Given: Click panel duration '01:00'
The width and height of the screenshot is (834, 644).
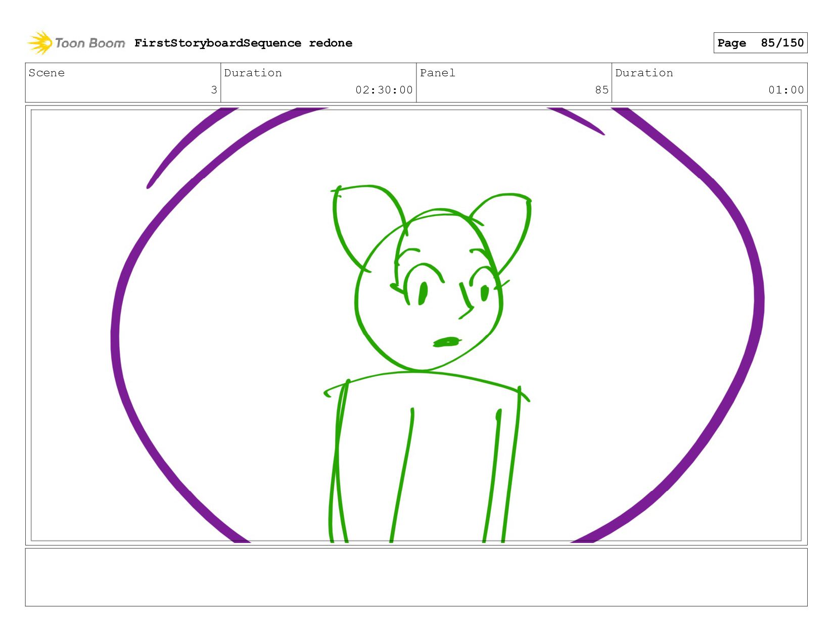Looking at the screenshot, I should [786, 90].
